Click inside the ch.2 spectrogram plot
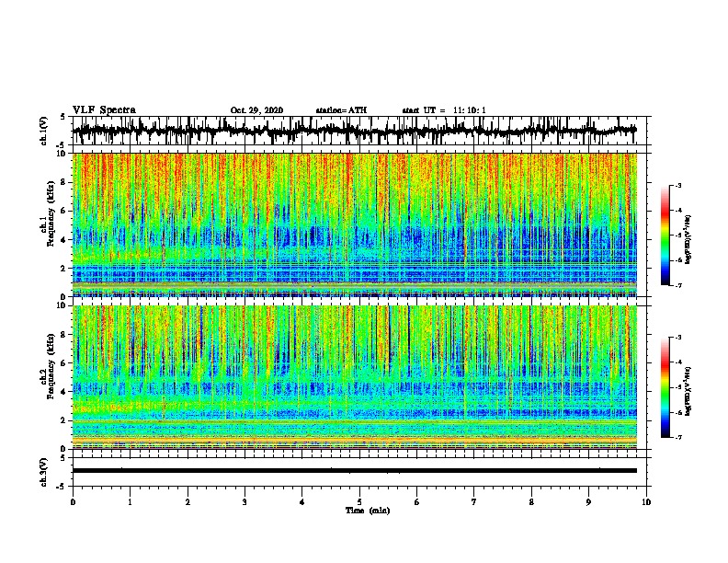This screenshot has width=728, height=563. [x=355, y=377]
